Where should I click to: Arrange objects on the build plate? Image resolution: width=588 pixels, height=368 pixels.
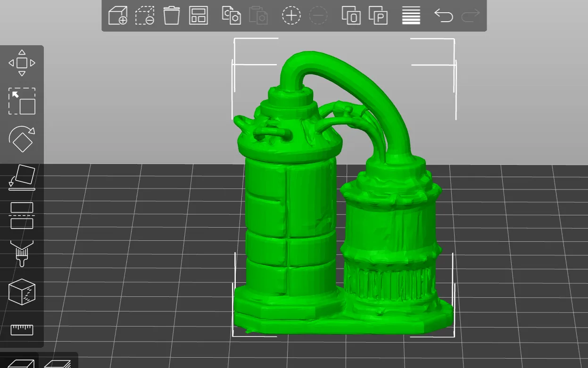point(198,15)
